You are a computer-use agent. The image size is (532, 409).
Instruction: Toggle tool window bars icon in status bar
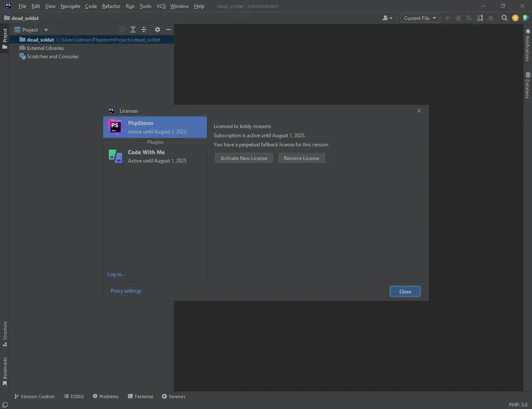coord(5,405)
